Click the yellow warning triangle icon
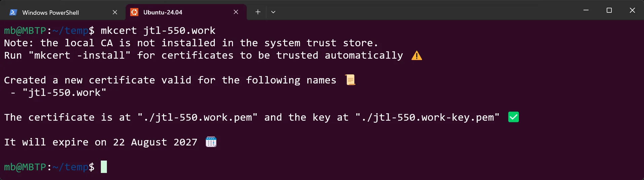The height and width of the screenshot is (180, 644). 416,55
